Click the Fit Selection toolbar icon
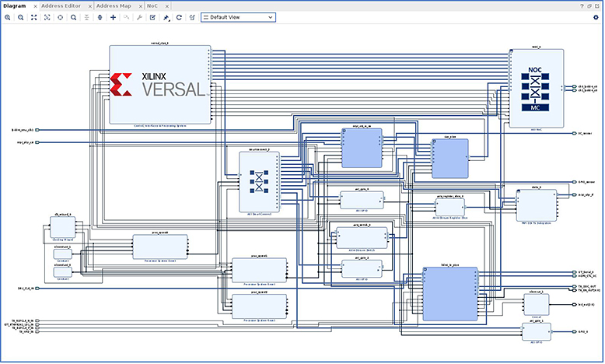The width and height of the screenshot is (605, 364). click(x=47, y=17)
